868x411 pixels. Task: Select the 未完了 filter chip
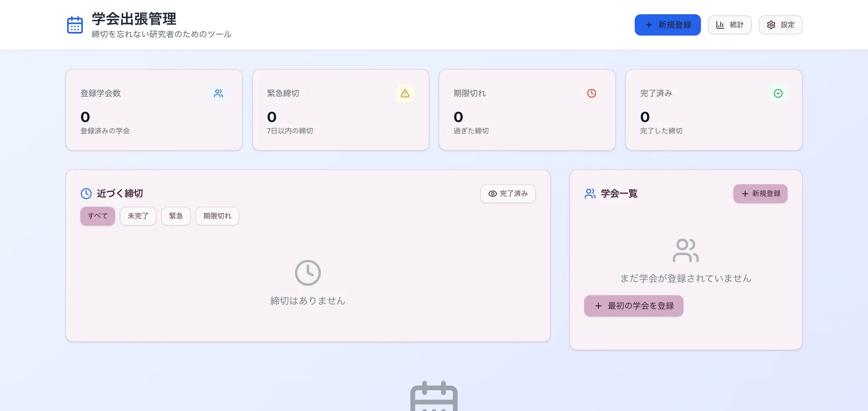(138, 216)
